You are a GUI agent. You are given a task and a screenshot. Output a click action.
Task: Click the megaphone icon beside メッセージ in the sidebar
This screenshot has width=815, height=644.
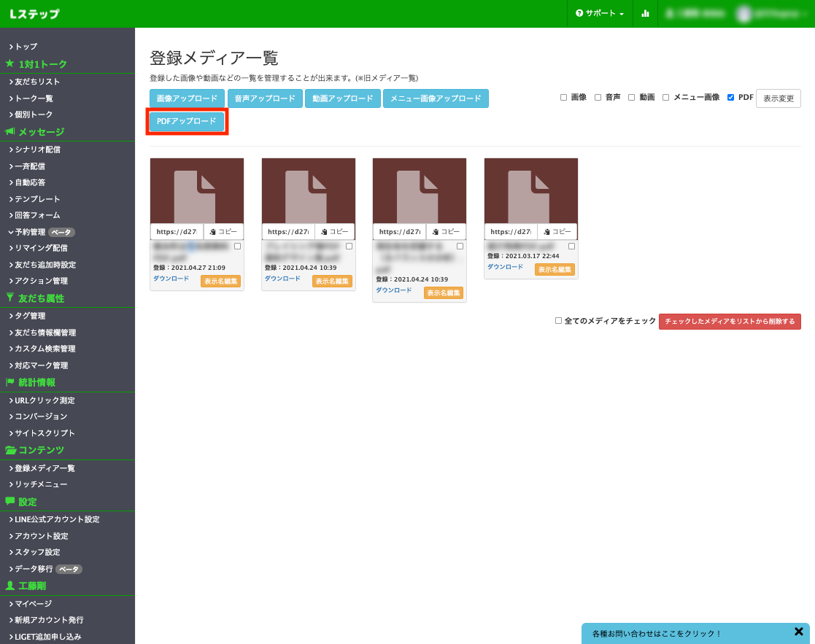(x=9, y=131)
